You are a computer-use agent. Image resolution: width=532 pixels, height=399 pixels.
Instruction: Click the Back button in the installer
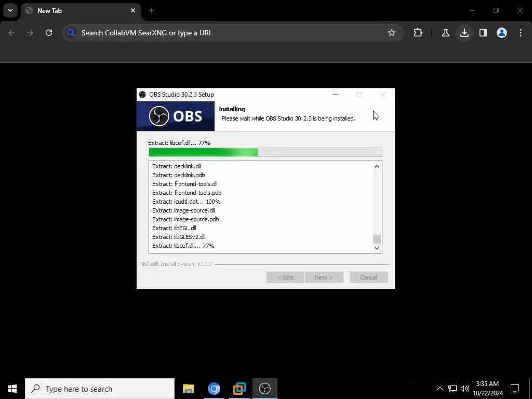pos(285,277)
